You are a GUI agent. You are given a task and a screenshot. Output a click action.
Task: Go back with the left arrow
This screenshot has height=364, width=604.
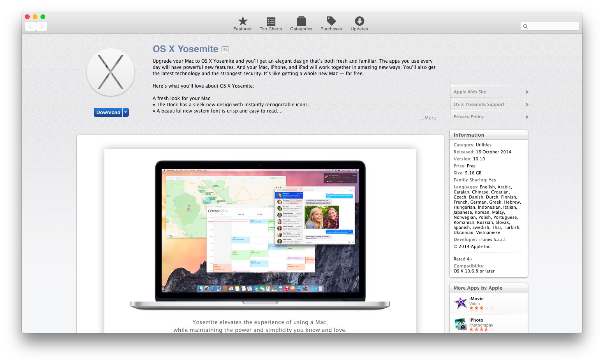click(x=30, y=26)
